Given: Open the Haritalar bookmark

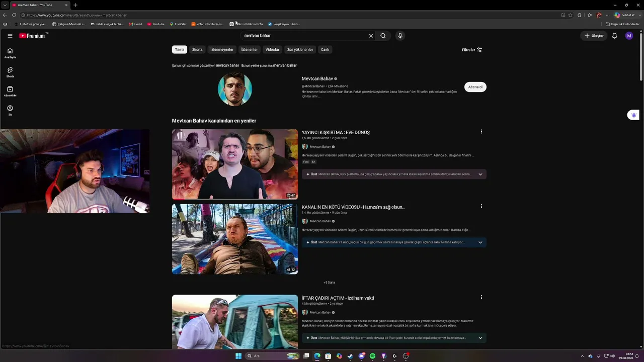Looking at the screenshot, I should 178,24.
